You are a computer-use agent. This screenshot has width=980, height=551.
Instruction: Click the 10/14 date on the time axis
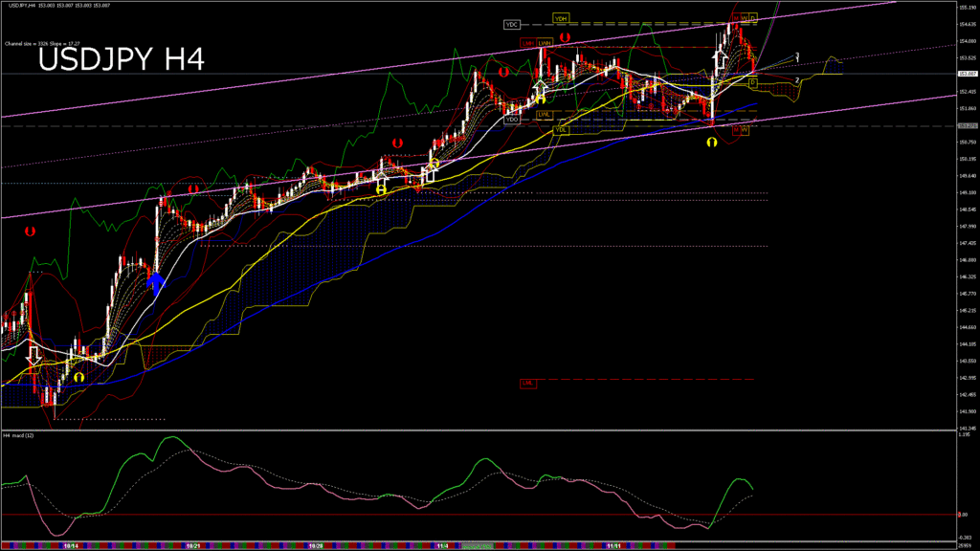pos(71,546)
